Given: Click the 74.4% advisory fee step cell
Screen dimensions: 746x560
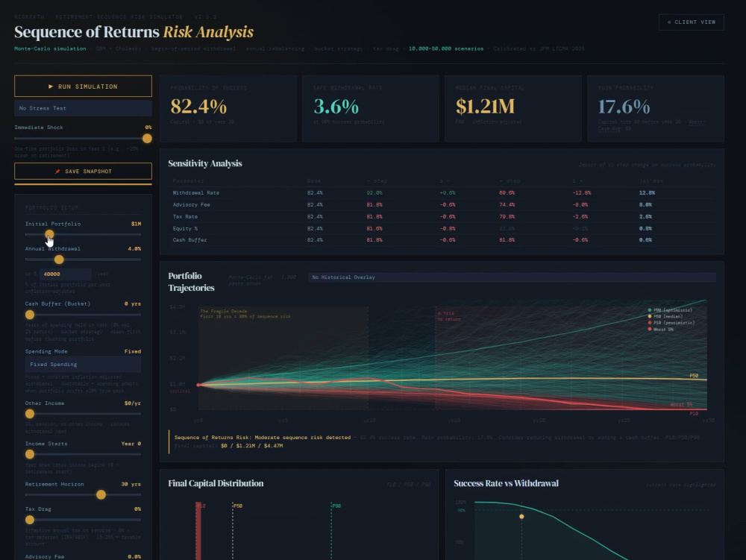Looking at the screenshot, I should point(507,205).
